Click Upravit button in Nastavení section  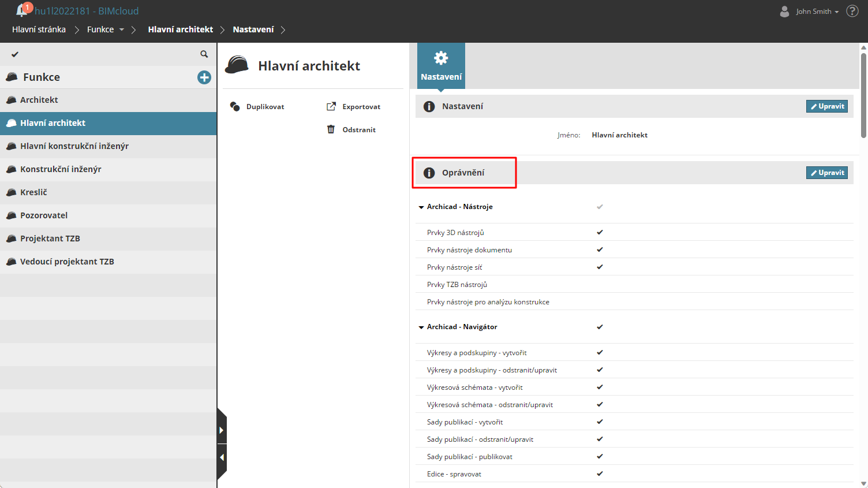tap(826, 106)
